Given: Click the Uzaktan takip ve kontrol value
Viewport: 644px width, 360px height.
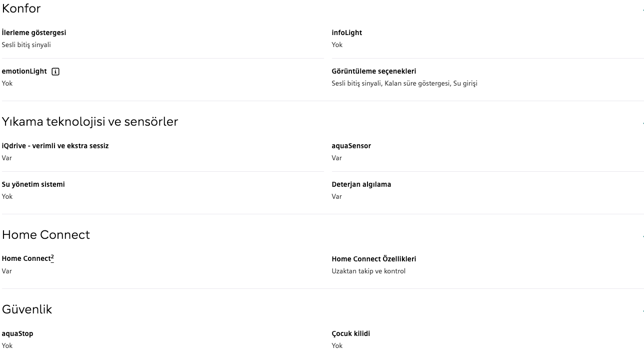Looking at the screenshot, I should [368, 271].
